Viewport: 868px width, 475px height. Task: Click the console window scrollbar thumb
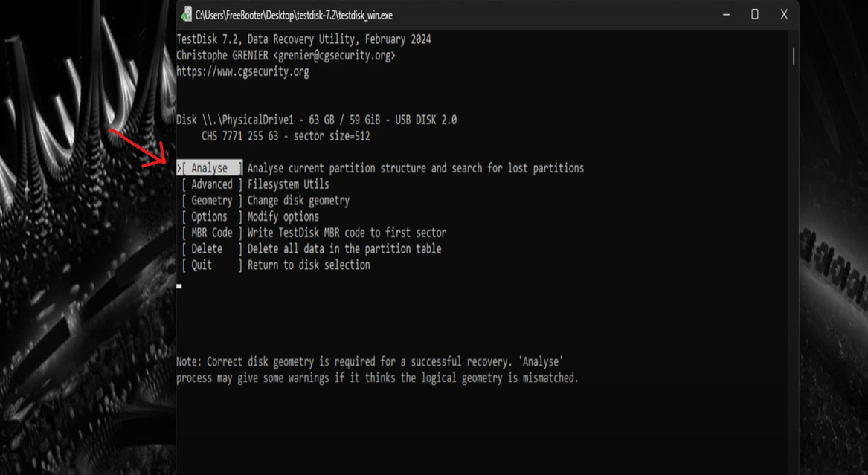point(794,56)
